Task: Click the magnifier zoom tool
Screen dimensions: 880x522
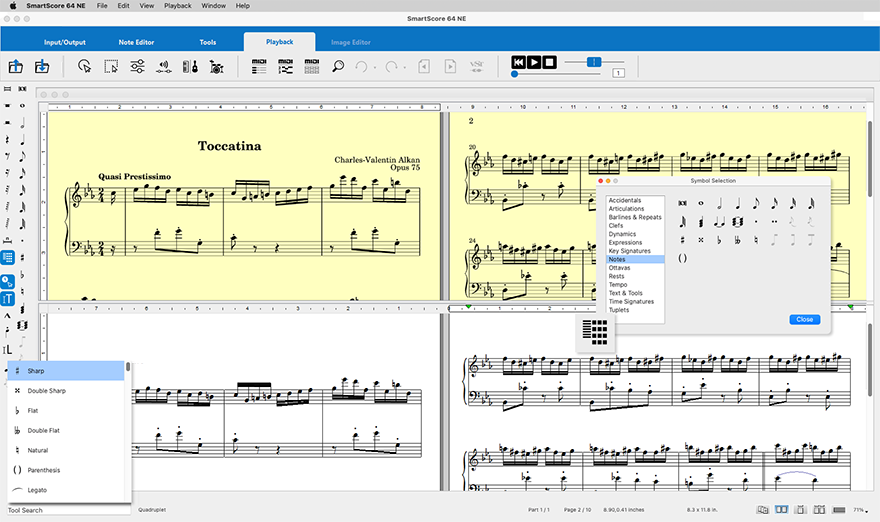Action: tap(338, 67)
